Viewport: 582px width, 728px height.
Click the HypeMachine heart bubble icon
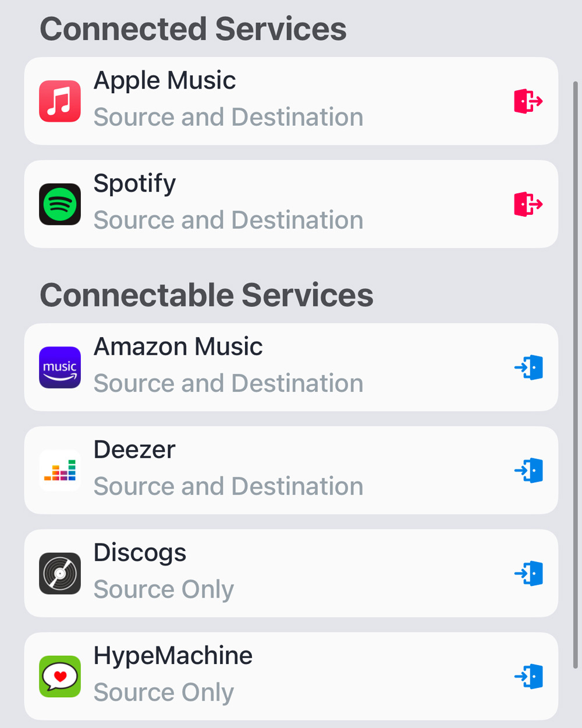coord(60,677)
